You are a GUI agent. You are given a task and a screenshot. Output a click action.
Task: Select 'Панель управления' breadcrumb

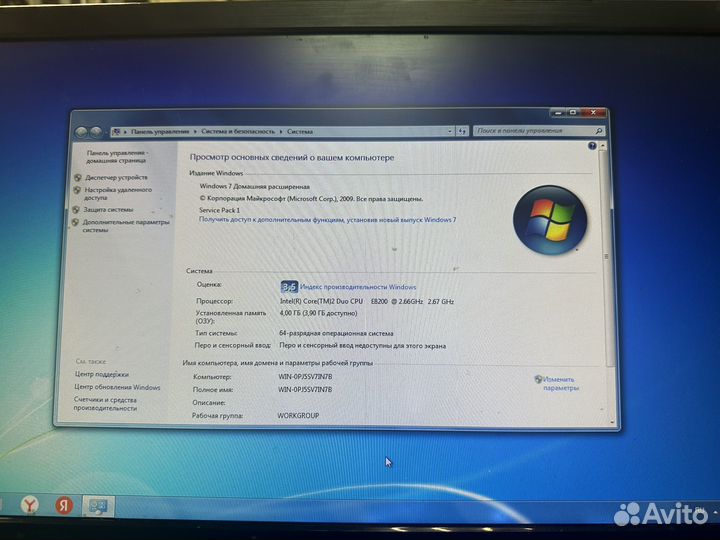click(160, 132)
